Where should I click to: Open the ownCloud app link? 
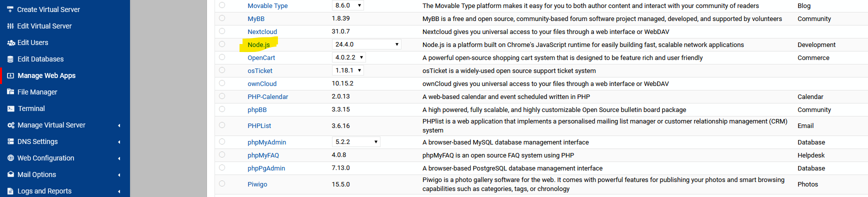coord(262,84)
